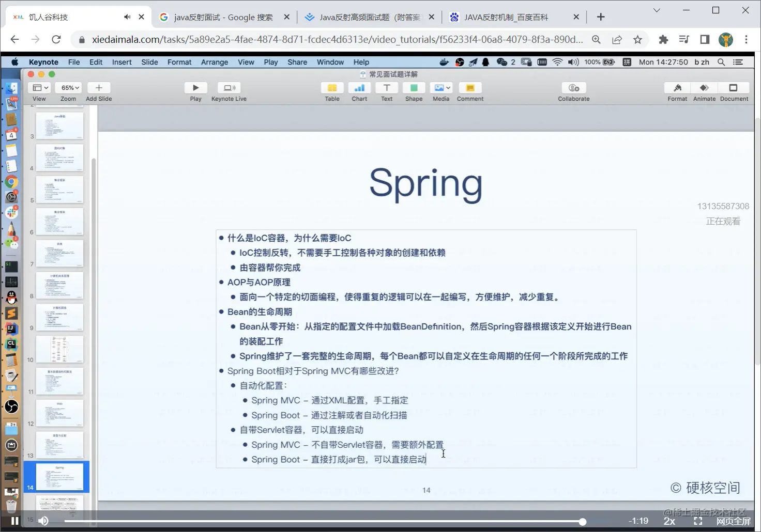Select slide 13 thumbnail

(x=59, y=445)
